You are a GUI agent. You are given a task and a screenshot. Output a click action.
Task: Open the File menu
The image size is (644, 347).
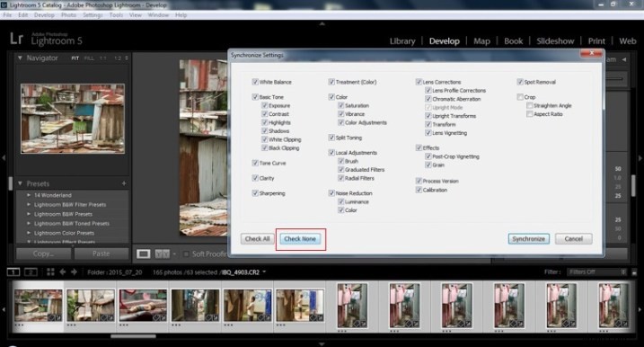[x=7, y=14]
